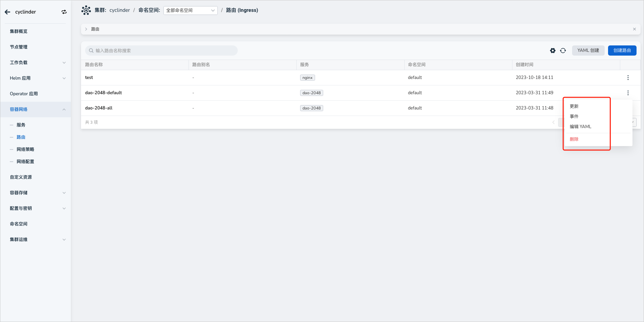Click the 创建时间 column header

tap(525, 65)
